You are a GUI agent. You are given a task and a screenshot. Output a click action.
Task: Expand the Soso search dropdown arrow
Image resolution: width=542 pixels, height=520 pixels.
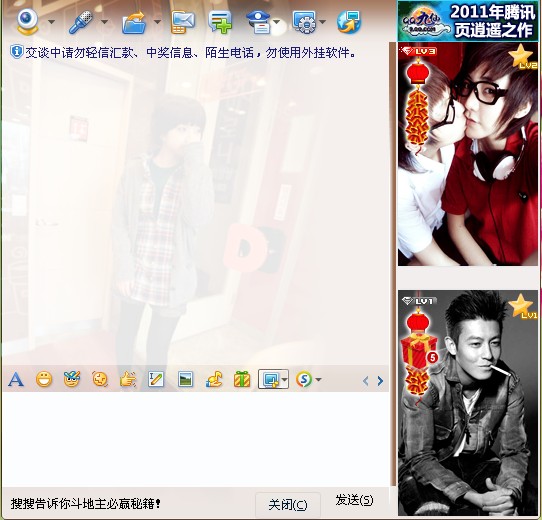click(x=318, y=380)
